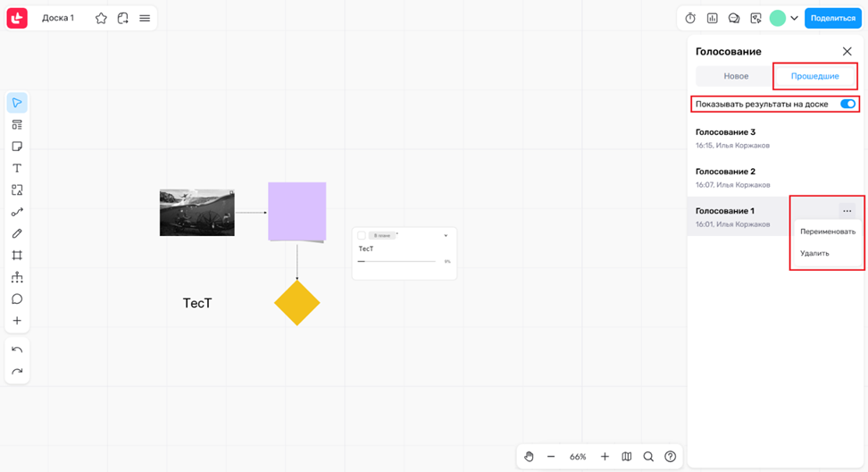Open the chat comments icon
The height and width of the screenshot is (472, 868).
(x=734, y=18)
